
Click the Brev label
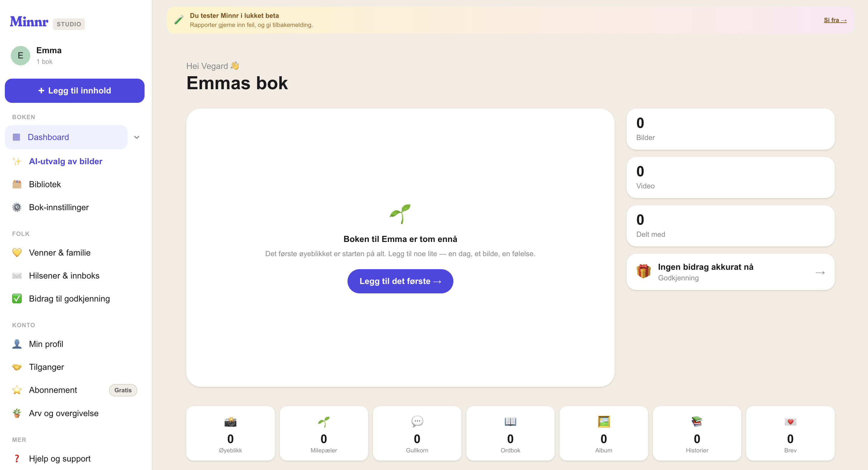790,450
